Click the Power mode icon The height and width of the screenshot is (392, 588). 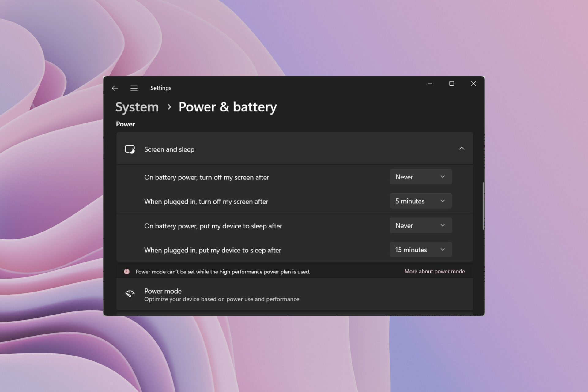pos(130,294)
